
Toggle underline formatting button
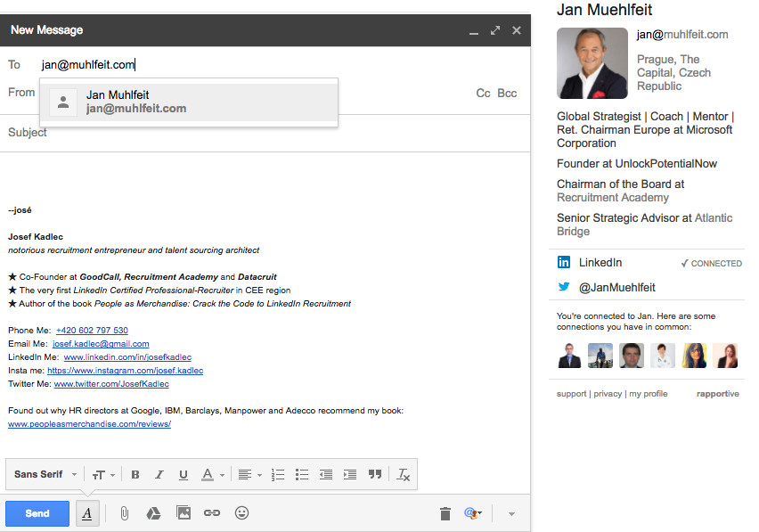[x=183, y=474]
